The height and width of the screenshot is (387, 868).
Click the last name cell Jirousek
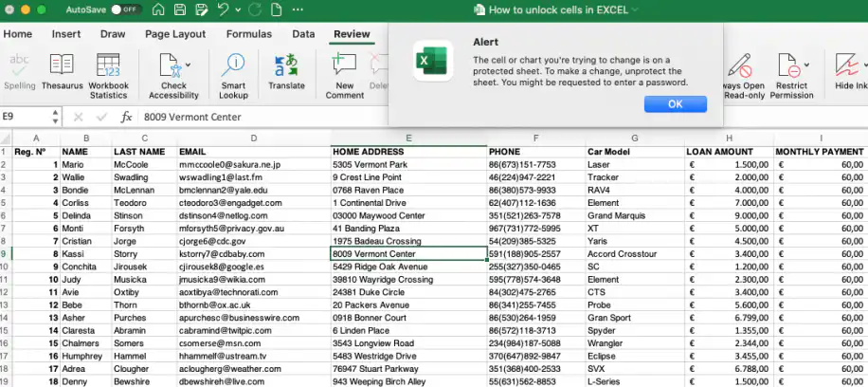click(x=144, y=267)
